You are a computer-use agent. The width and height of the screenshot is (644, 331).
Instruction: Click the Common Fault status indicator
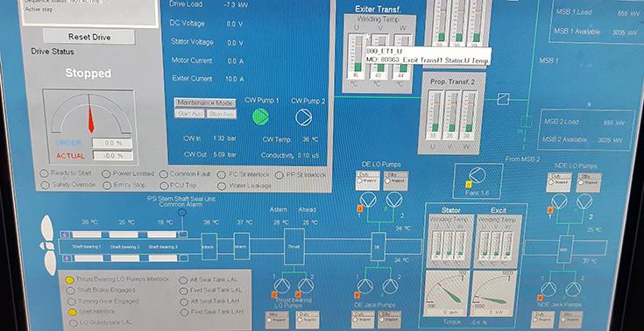164,174
